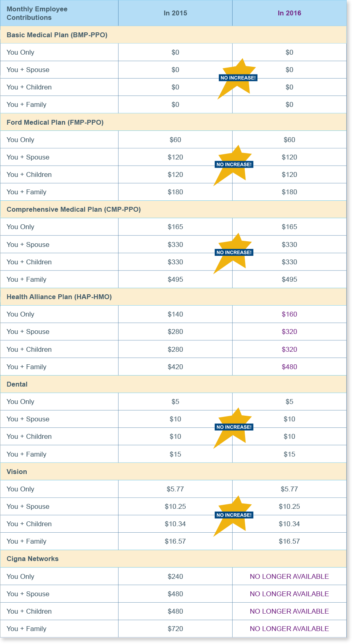Screen dimensions: 360x644
Task: Click the Vision section header
Action: point(173,472)
